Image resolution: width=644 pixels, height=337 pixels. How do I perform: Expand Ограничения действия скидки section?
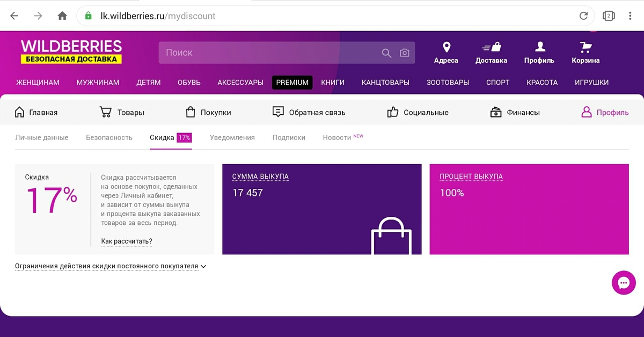pos(110,266)
